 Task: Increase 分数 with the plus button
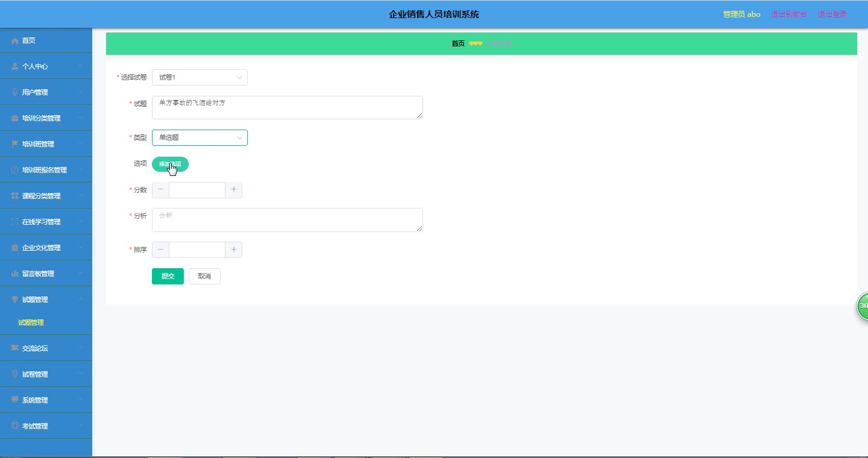pyautogui.click(x=234, y=190)
